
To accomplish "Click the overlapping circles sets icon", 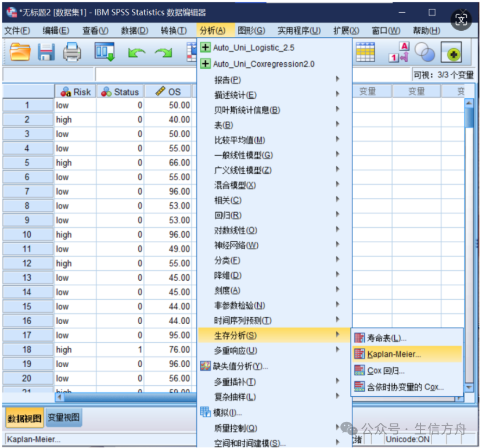I will coord(425,52).
